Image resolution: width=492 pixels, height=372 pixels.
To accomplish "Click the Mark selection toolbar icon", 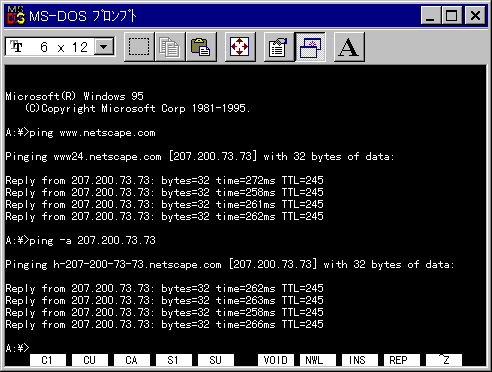I will click(x=139, y=47).
